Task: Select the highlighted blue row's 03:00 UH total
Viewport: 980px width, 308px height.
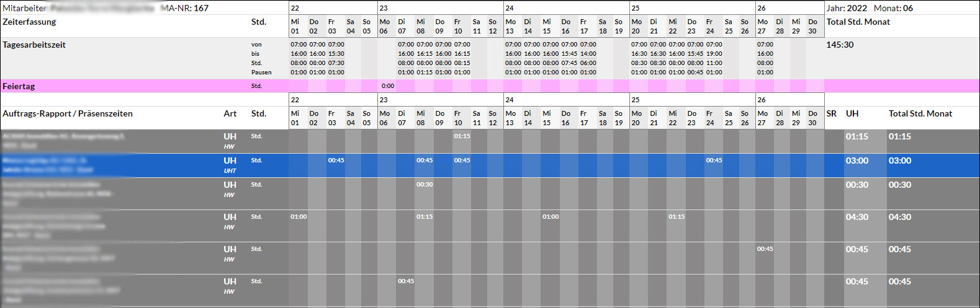Action: [856, 161]
